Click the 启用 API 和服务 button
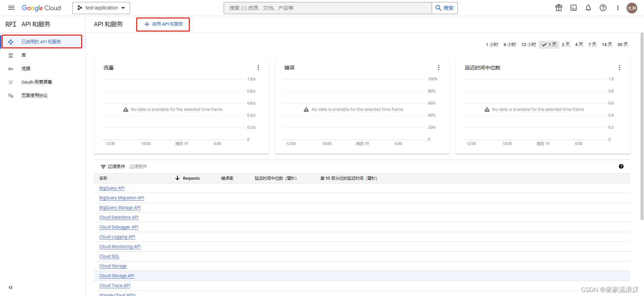Viewport: 644px width, 296px height. tap(163, 24)
